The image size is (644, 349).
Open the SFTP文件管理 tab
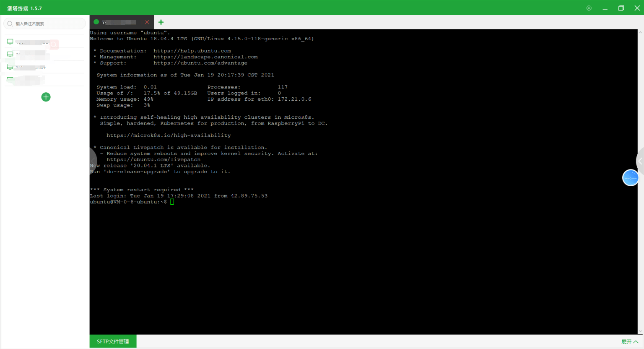click(x=113, y=341)
